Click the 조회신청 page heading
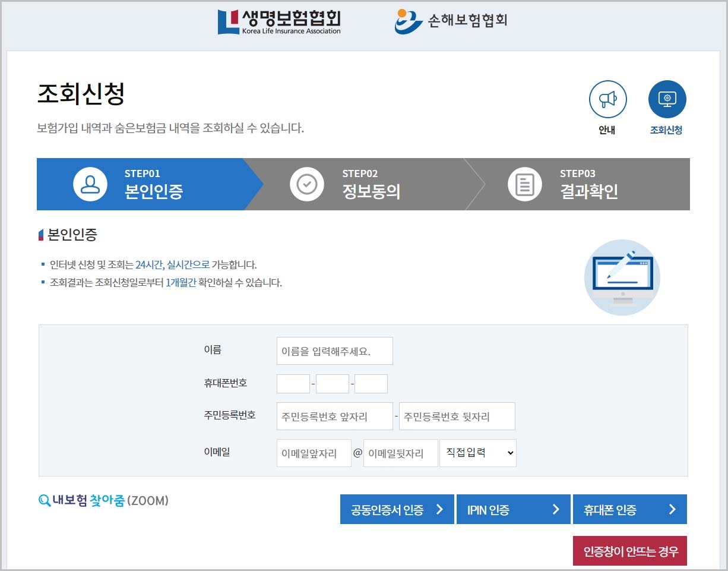Viewport: 728px width, 571px height. coord(81,94)
